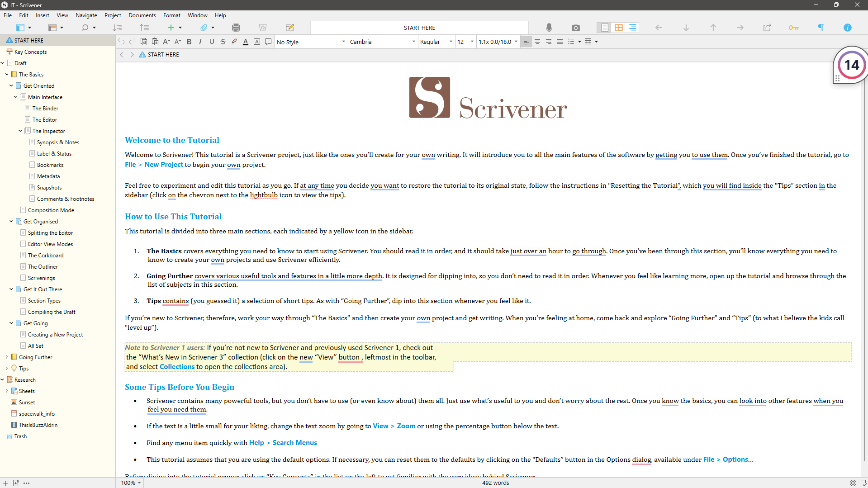Open the Project menu
Image resolution: width=868 pixels, height=488 pixels.
[113, 15]
